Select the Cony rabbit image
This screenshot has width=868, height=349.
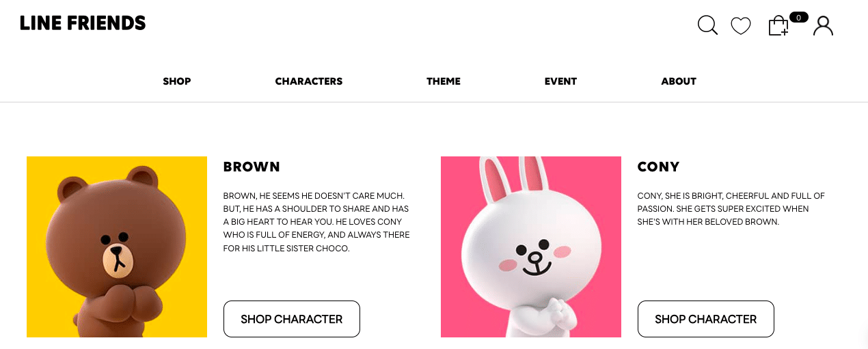point(531,247)
